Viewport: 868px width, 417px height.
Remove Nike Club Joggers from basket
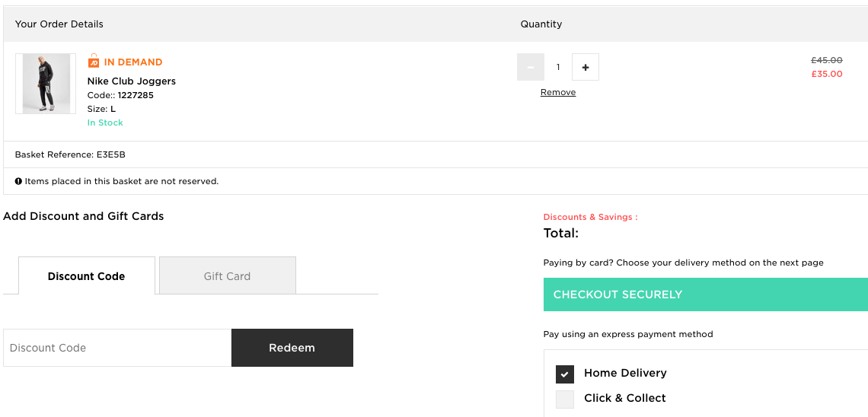coord(558,92)
